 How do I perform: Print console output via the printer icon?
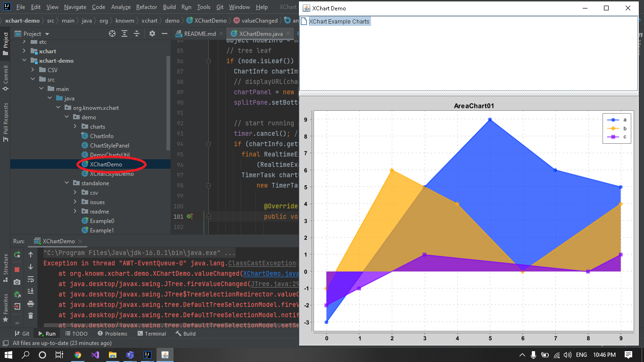point(30,304)
